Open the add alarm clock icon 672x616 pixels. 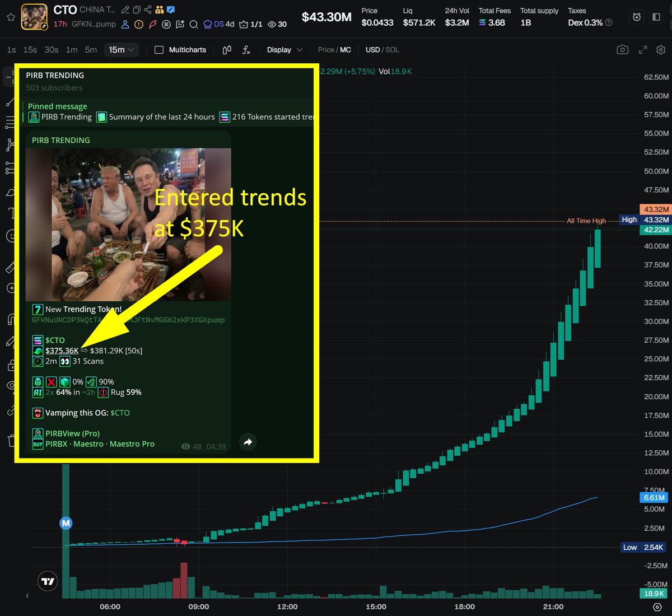(637, 17)
